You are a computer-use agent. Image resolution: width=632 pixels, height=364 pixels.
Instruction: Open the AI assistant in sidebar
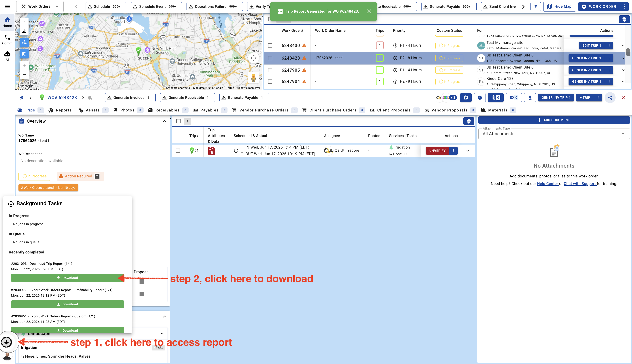tap(7, 56)
